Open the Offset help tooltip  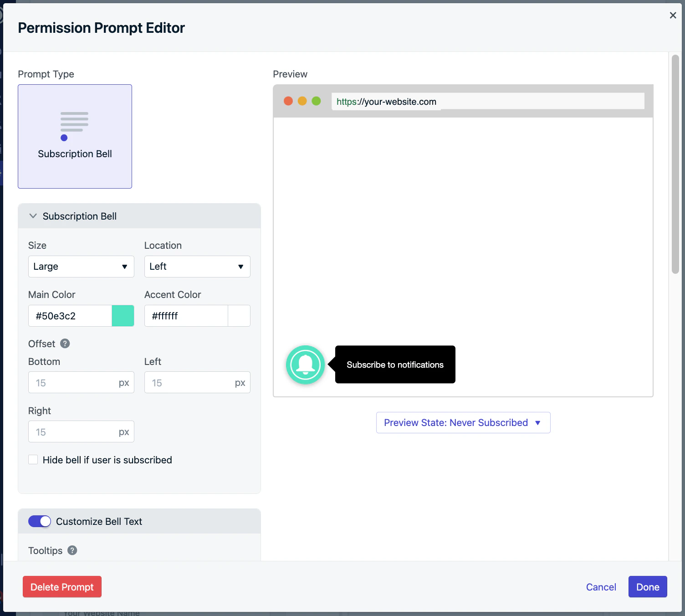[65, 344]
